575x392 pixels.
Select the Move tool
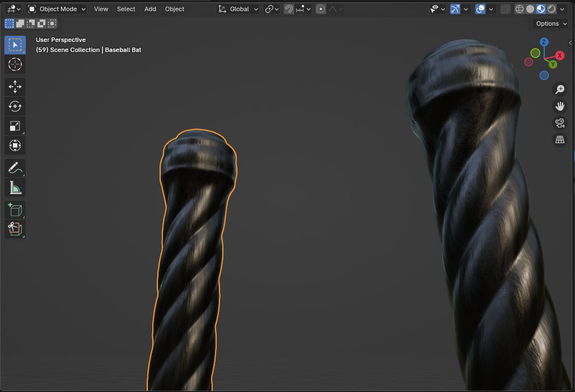click(15, 87)
